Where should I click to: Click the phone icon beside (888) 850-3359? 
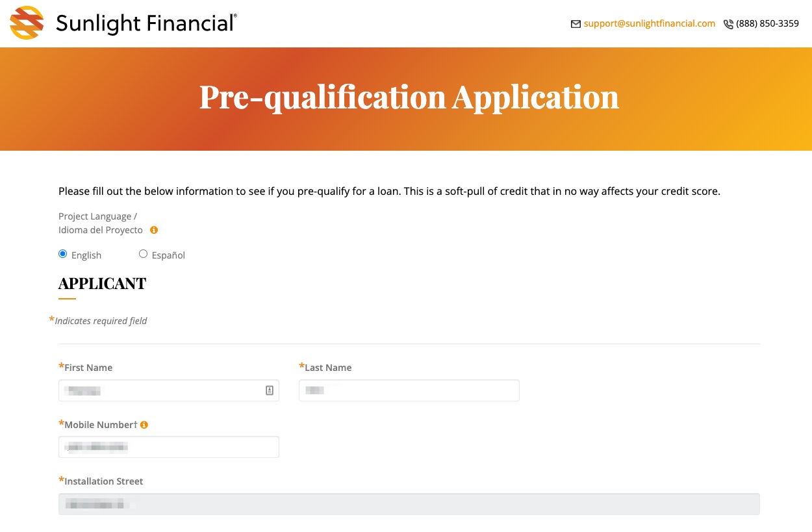(728, 24)
